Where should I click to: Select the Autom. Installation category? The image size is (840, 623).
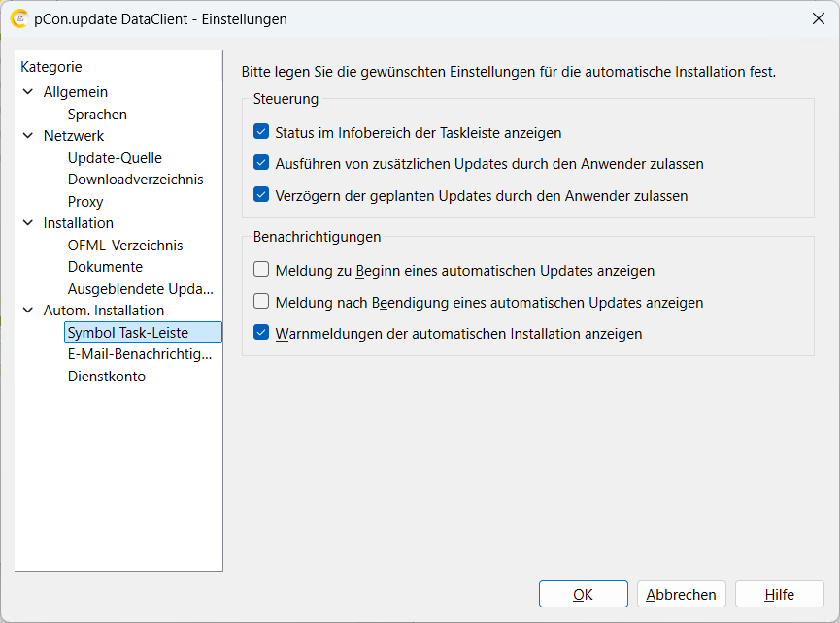pyautogui.click(x=103, y=310)
